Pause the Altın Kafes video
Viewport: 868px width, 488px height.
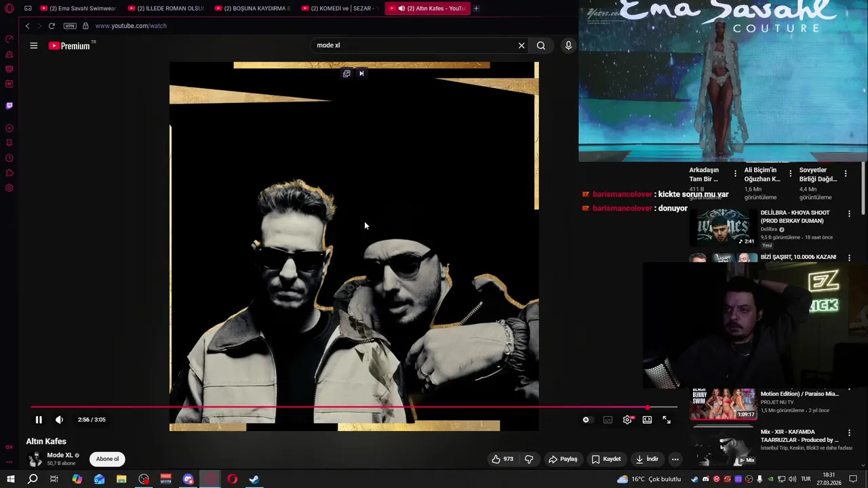pyautogui.click(x=39, y=420)
